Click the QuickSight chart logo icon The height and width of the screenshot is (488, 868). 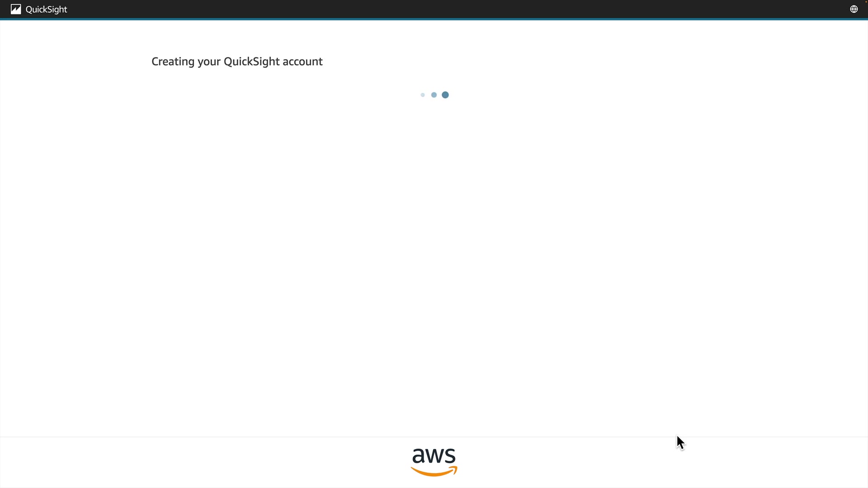(16, 9)
